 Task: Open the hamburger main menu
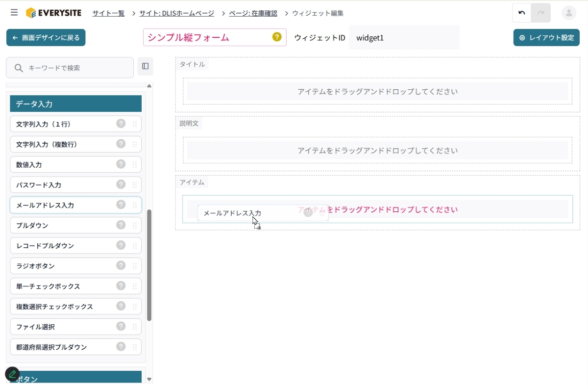pyautogui.click(x=14, y=13)
